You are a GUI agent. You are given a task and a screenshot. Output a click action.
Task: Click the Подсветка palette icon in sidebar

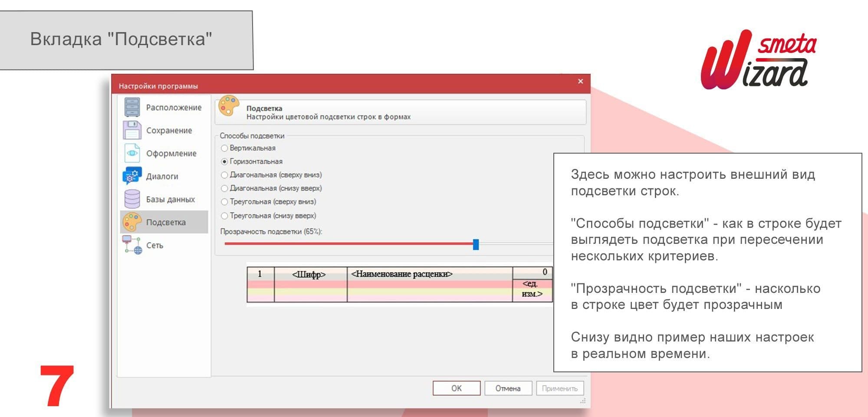coord(132,222)
